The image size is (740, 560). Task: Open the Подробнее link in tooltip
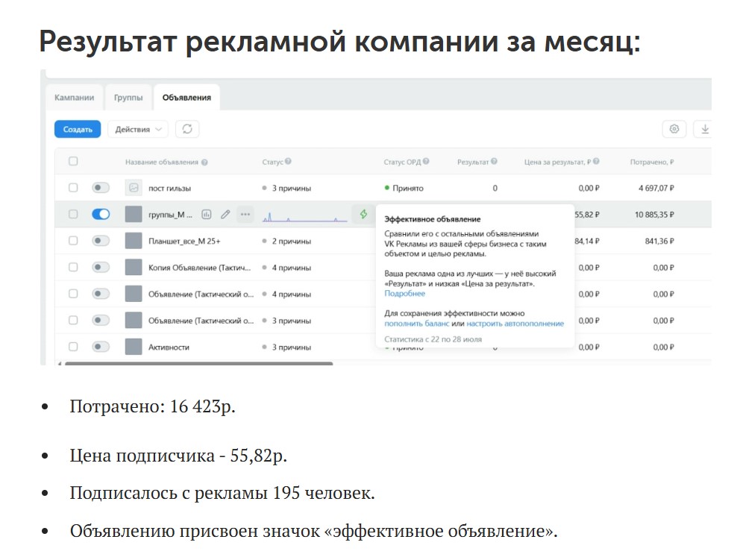pyautogui.click(x=404, y=294)
